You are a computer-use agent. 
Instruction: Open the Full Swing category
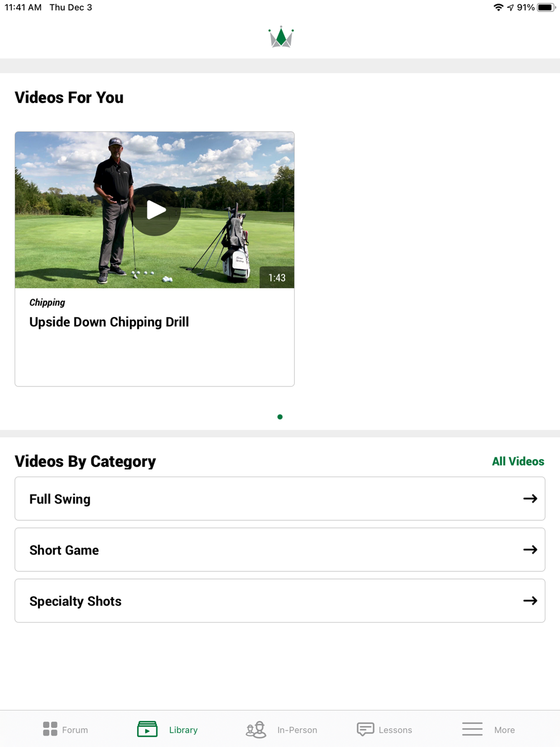(x=280, y=498)
